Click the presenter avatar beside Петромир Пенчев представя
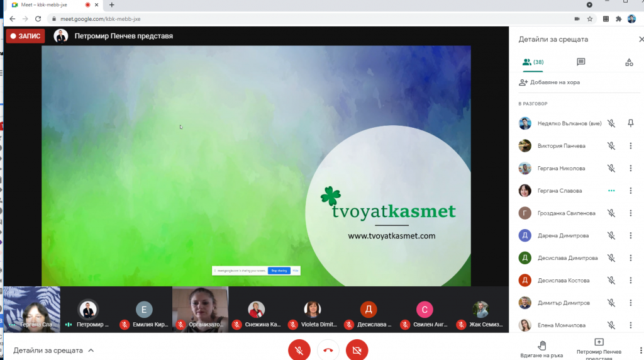The height and width of the screenshot is (360, 644). (x=61, y=36)
